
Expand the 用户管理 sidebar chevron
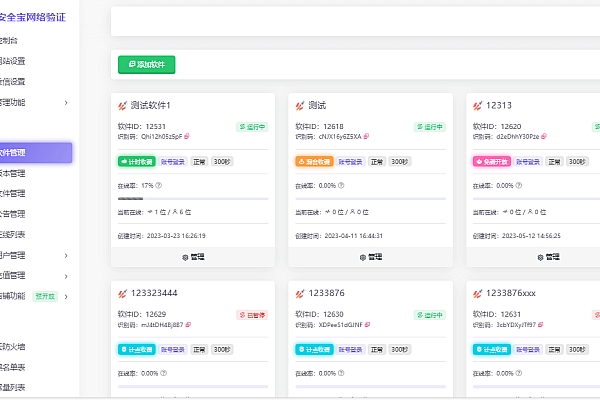click(66, 255)
